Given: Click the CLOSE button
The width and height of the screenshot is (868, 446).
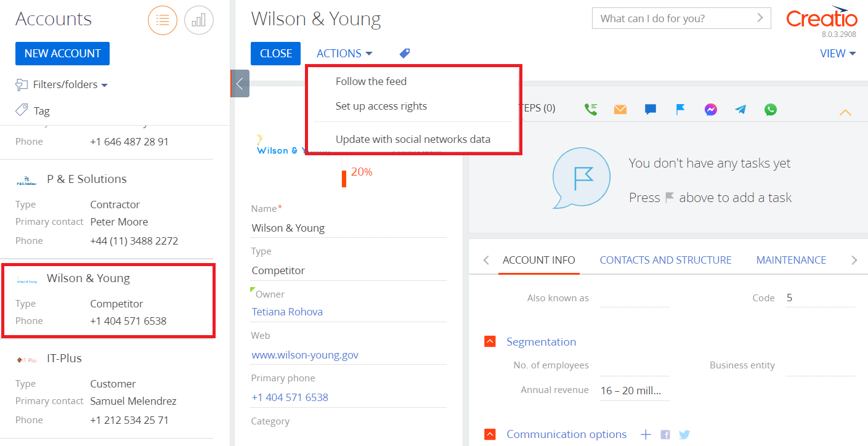Looking at the screenshot, I should click(x=276, y=54).
